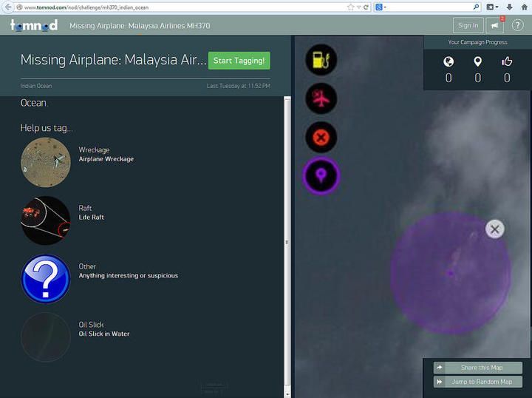Choose the red X tag tool
Screen dimensions: 532x398
pyautogui.click(x=321, y=137)
